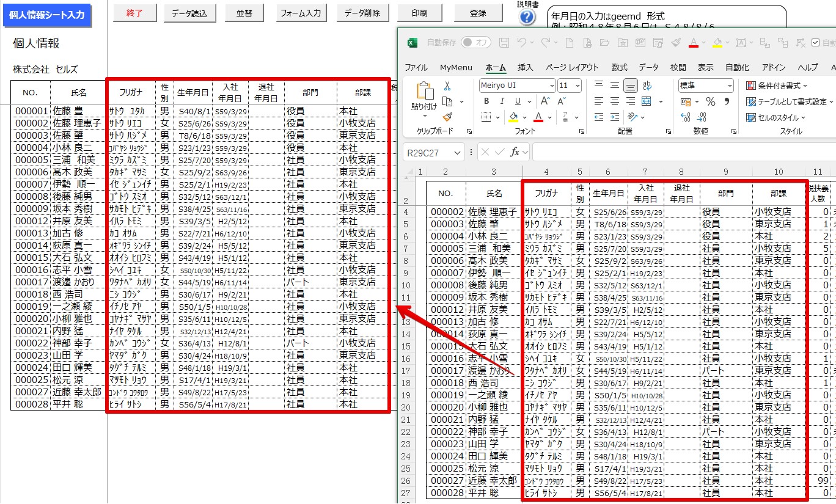Screen dimensions: 836x504
Task: Click the Redo arrow icon
Action: (x=546, y=43)
